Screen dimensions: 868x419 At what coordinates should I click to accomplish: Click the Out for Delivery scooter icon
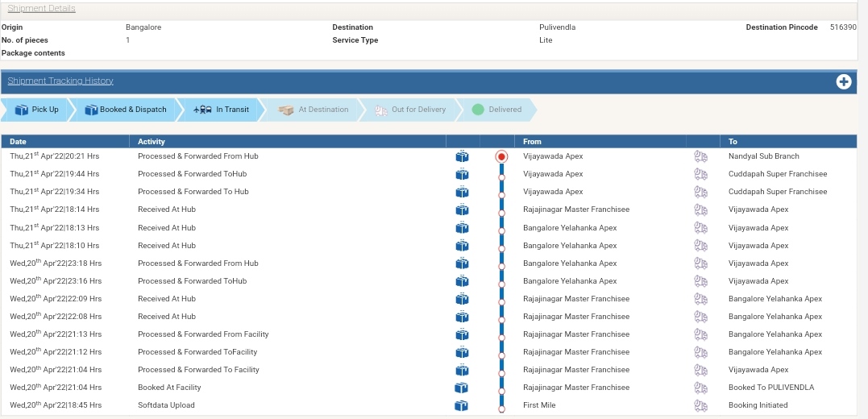coord(381,110)
